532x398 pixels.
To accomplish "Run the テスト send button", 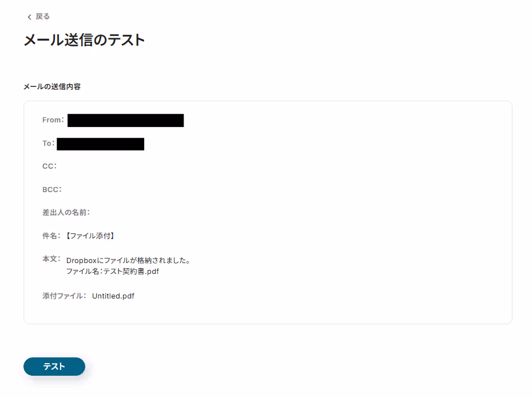I will [x=54, y=367].
